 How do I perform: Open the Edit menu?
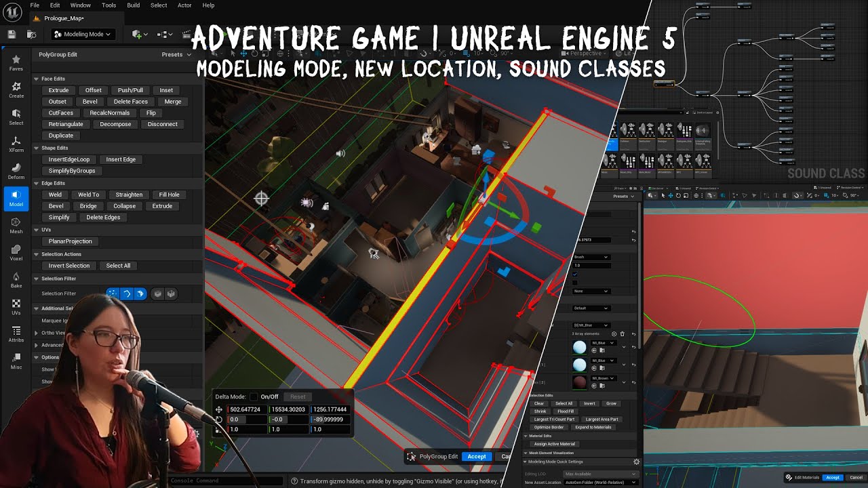pos(55,5)
